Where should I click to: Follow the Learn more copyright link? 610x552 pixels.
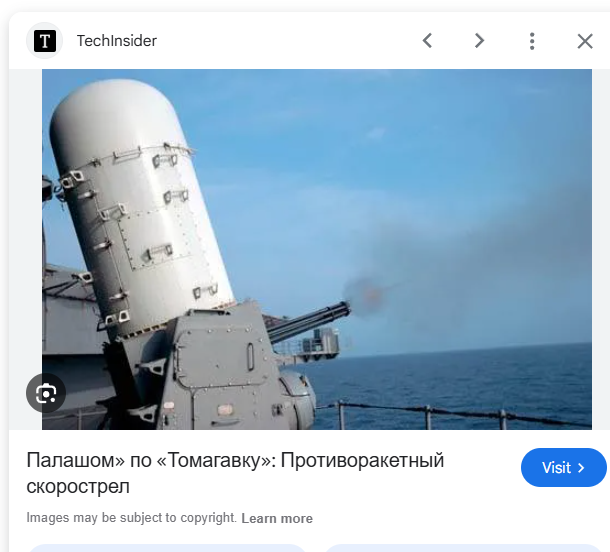pos(277,518)
